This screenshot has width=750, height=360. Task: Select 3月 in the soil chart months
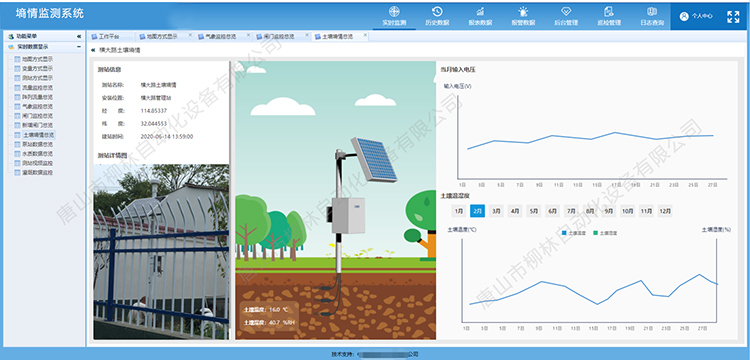[496, 211]
